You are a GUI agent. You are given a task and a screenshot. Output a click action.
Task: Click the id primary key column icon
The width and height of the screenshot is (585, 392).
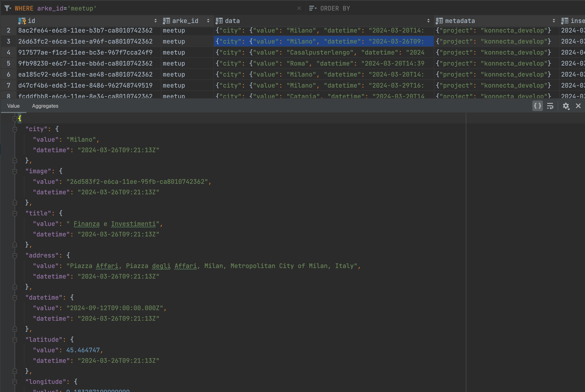click(22, 21)
